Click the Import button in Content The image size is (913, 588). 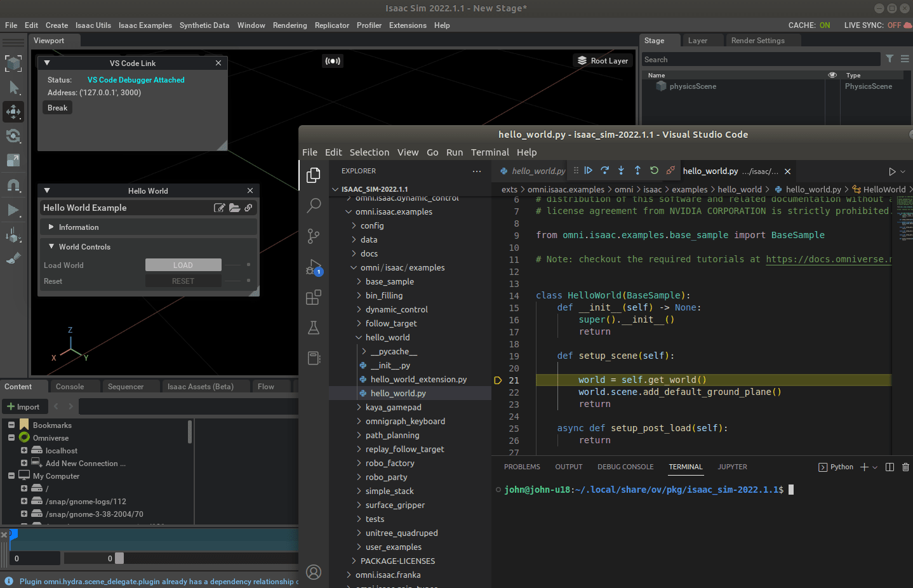point(23,406)
